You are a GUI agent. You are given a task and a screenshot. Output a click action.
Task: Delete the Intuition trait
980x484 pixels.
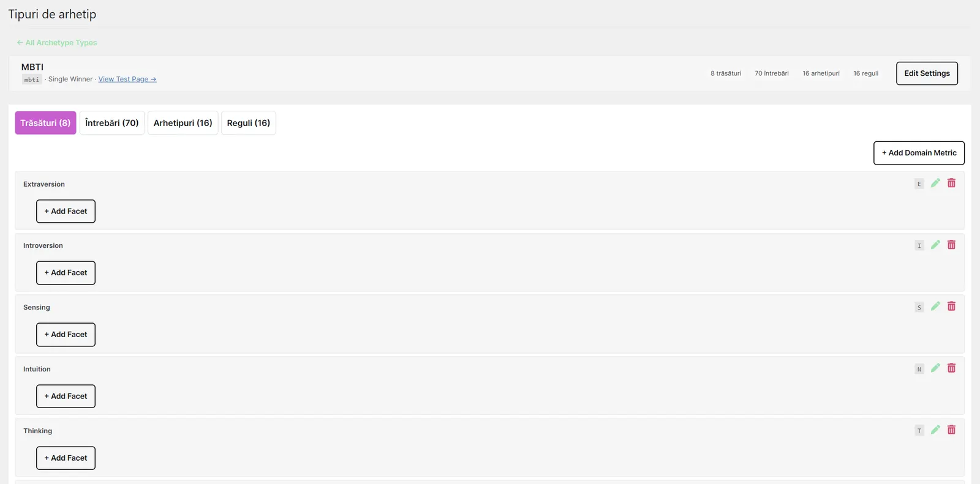pos(951,368)
